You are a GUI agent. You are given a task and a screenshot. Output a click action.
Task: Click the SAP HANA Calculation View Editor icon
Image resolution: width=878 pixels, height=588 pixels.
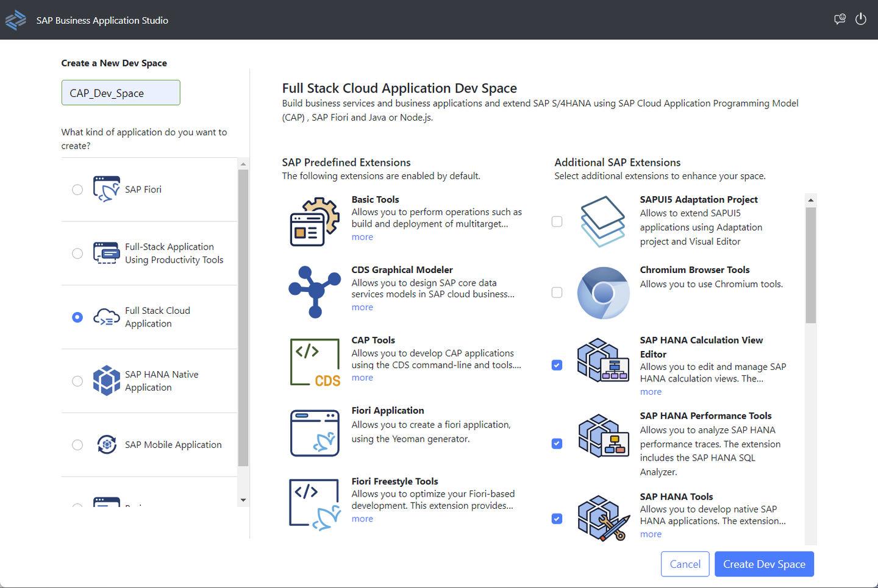[x=603, y=360]
